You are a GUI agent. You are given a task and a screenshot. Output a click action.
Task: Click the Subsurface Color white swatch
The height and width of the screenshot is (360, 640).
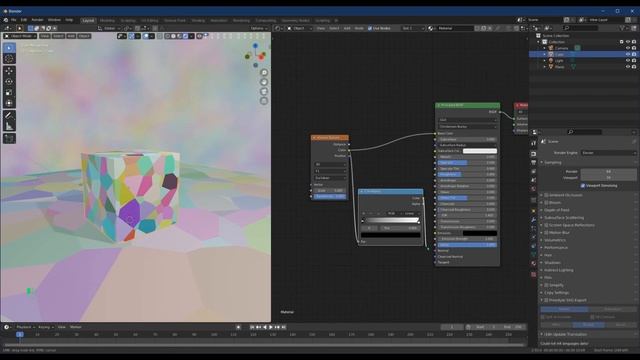480,151
